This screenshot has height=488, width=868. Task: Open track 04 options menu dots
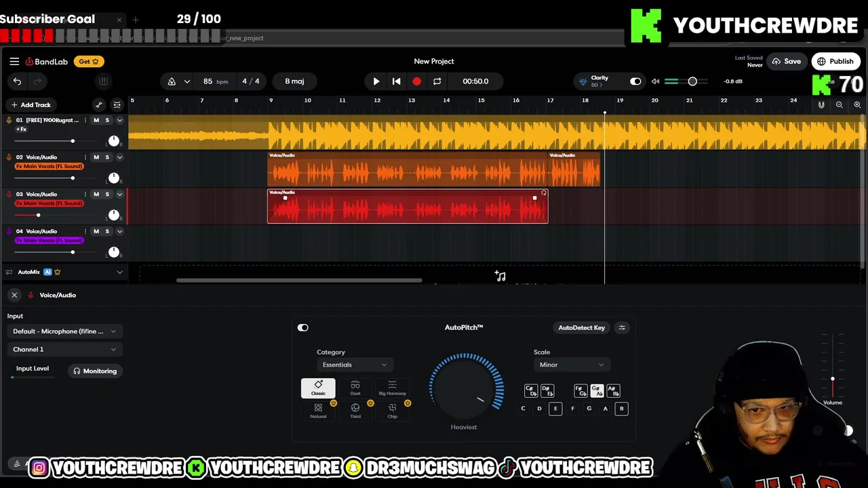[x=85, y=231]
